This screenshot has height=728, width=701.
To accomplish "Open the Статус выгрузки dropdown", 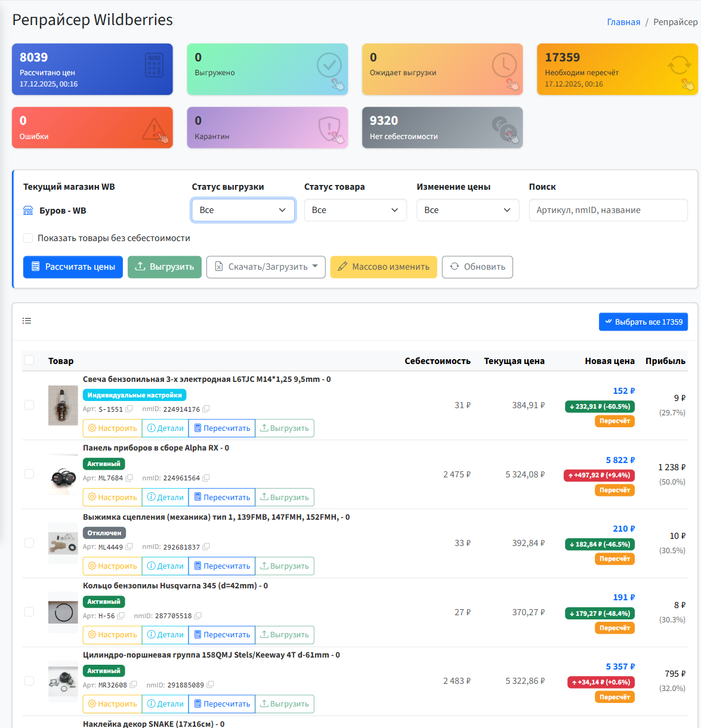I will 243,210.
